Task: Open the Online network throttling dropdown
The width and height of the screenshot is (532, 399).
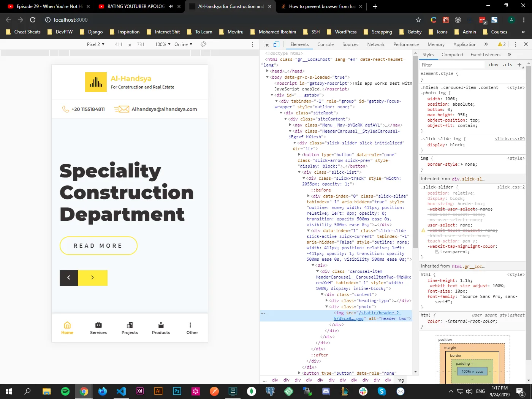Action: (183, 44)
